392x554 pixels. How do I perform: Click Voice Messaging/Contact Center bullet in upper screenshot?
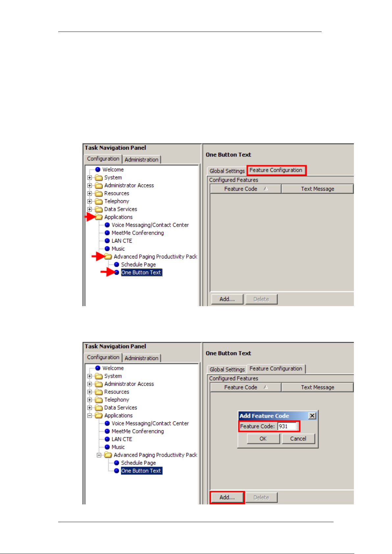click(x=107, y=225)
